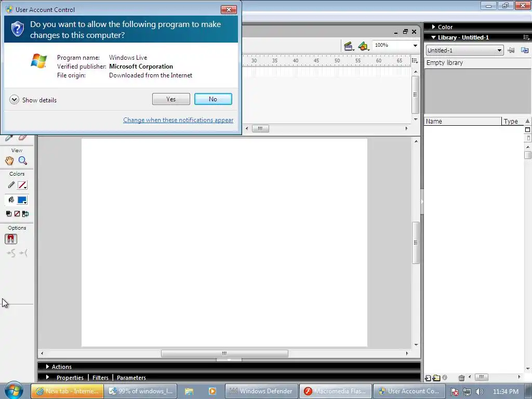Viewport: 532px width, 399px height.
Task: Expand the Properties panel arrow
Action: pos(47,377)
